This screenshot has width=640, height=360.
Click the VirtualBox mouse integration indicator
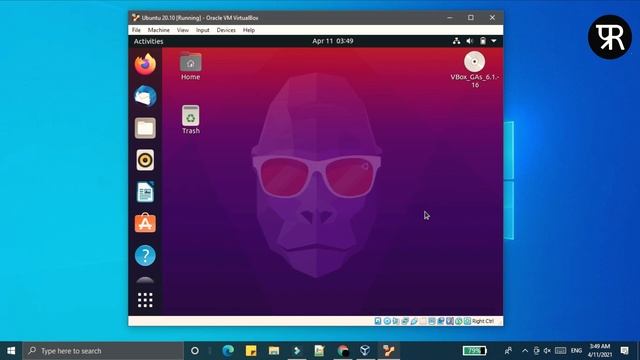click(x=459, y=321)
